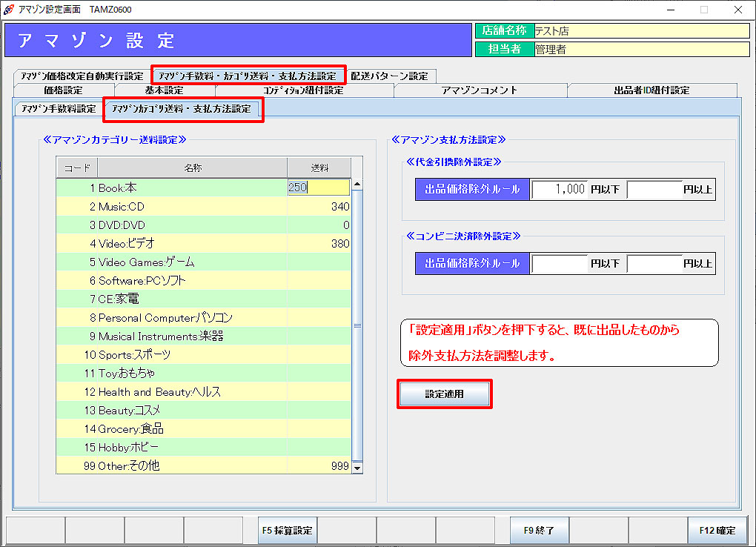Open F5 採算設定 function
Image resolution: width=756 pixels, height=547 pixels.
click(x=287, y=531)
